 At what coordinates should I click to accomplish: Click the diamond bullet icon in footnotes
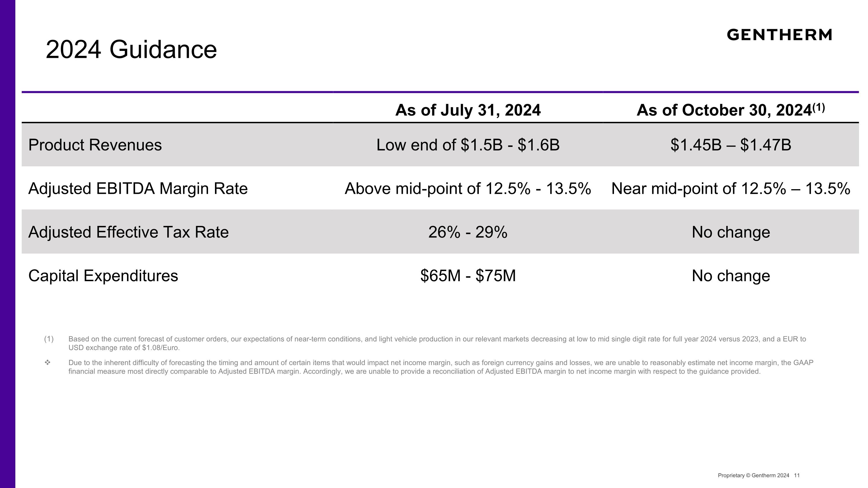[x=47, y=363]
